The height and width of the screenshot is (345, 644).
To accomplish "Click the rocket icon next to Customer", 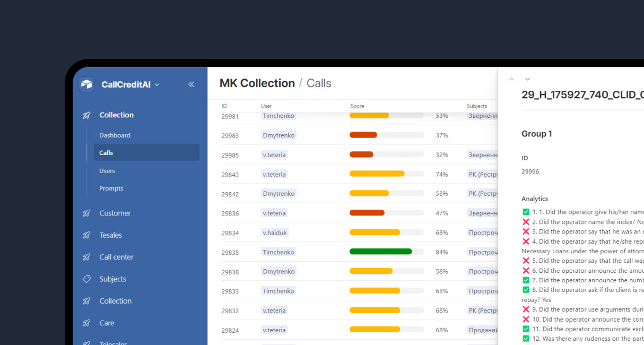I will point(86,213).
